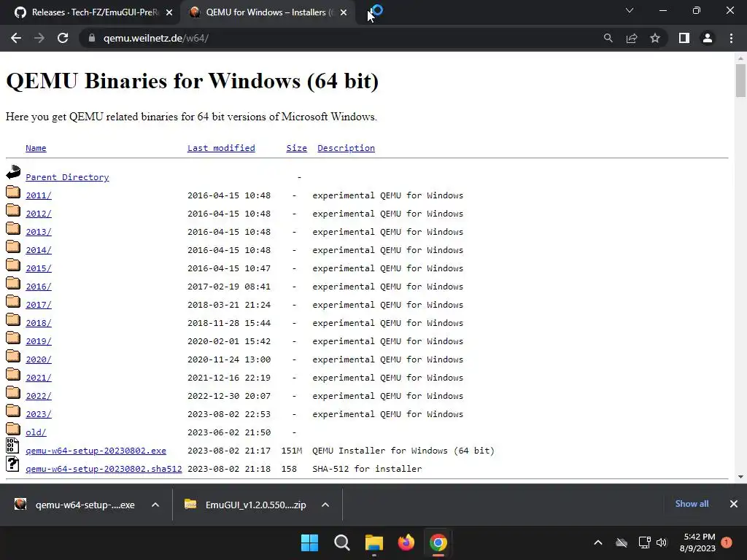
Task: Bookmark this page with the star icon
Action: [655, 38]
